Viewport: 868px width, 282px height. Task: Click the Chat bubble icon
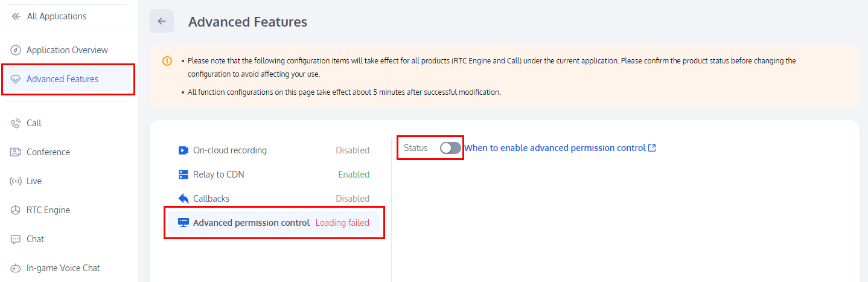(16, 239)
